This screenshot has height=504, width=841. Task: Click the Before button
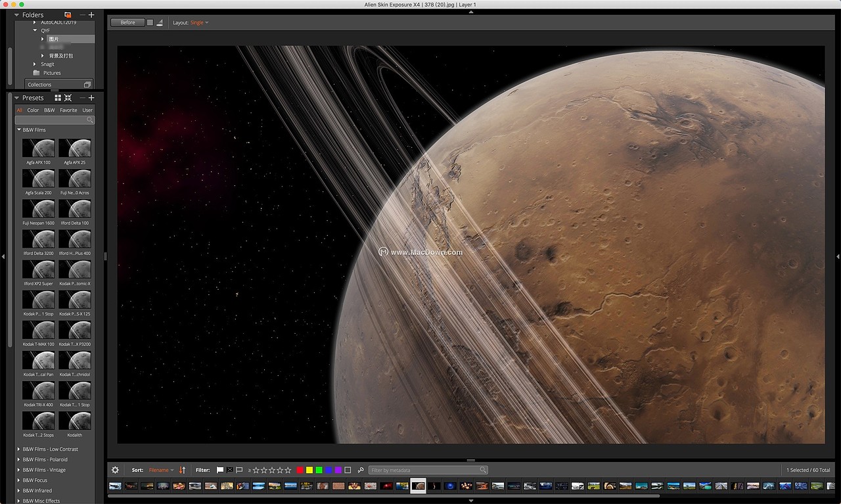tap(128, 22)
